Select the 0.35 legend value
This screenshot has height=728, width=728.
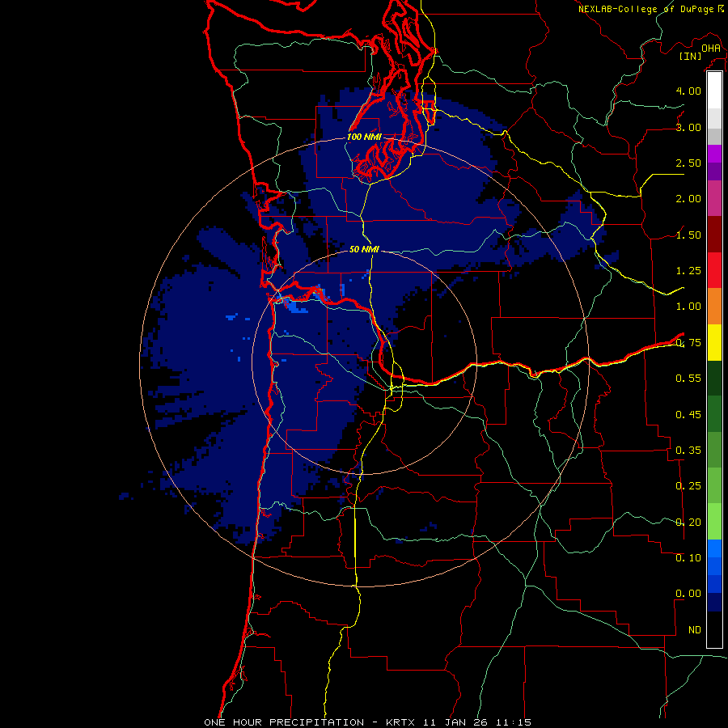click(688, 451)
